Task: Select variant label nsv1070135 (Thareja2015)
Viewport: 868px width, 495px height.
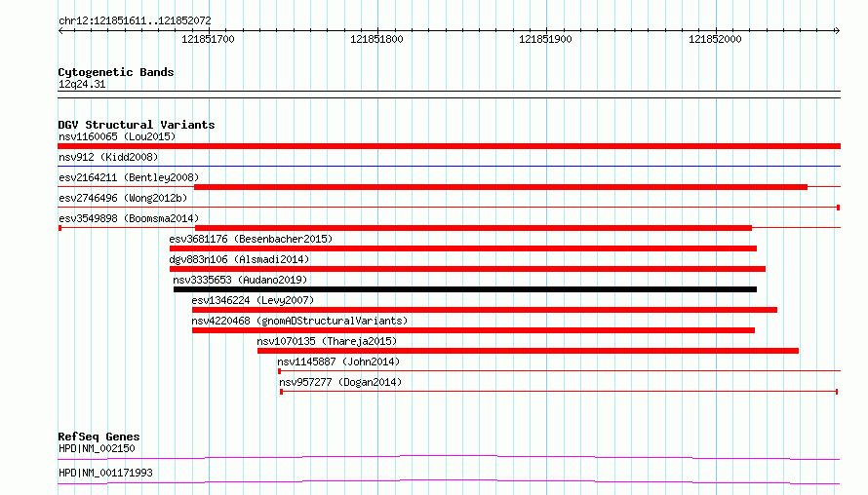Action: (327, 341)
